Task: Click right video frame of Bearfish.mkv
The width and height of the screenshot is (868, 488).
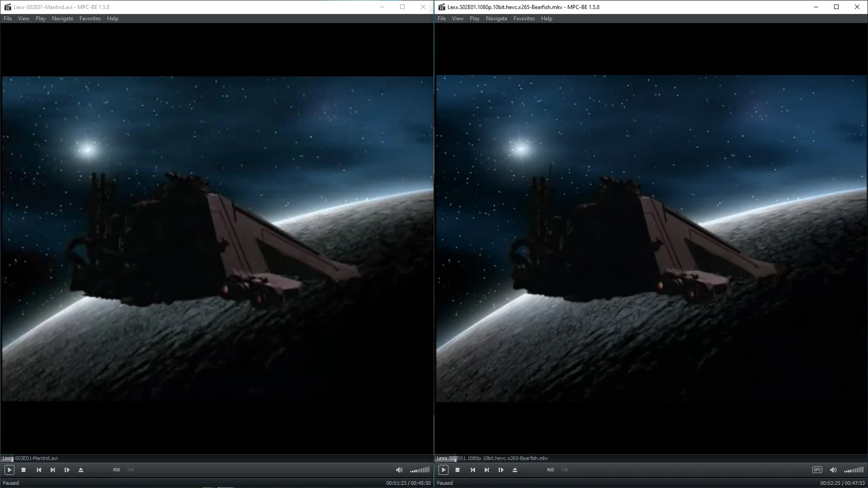Action: (651, 238)
